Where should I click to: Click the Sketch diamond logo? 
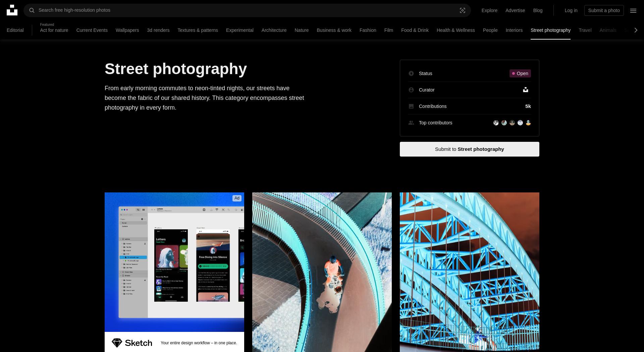click(x=117, y=343)
